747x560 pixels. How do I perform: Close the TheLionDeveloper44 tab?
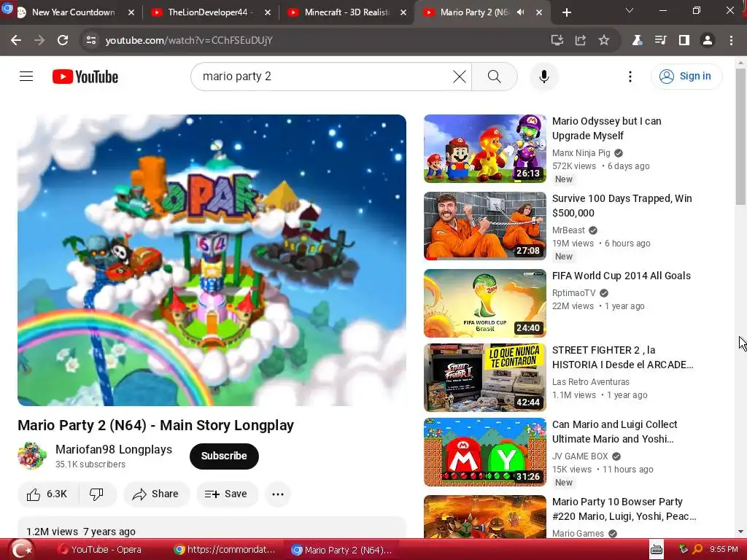tap(268, 13)
